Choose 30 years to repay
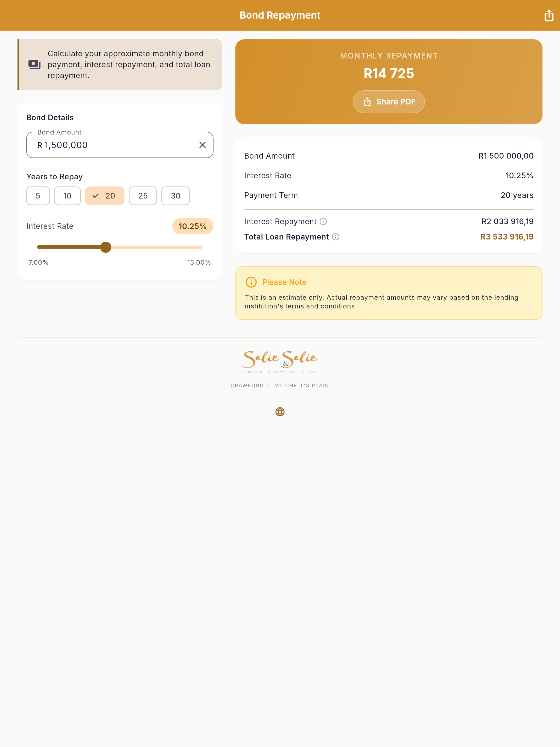The width and height of the screenshot is (560, 747). coord(176,195)
